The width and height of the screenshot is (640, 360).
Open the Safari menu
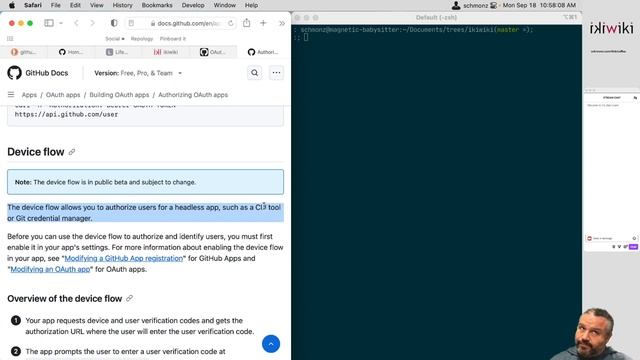tap(33, 5)
